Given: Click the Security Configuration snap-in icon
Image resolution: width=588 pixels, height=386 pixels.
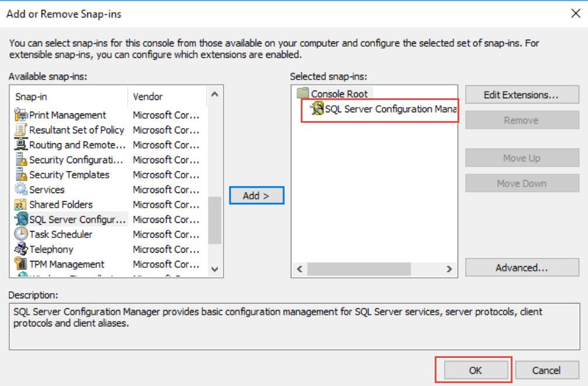Looking at the screenshot, I should coord(21,160).
